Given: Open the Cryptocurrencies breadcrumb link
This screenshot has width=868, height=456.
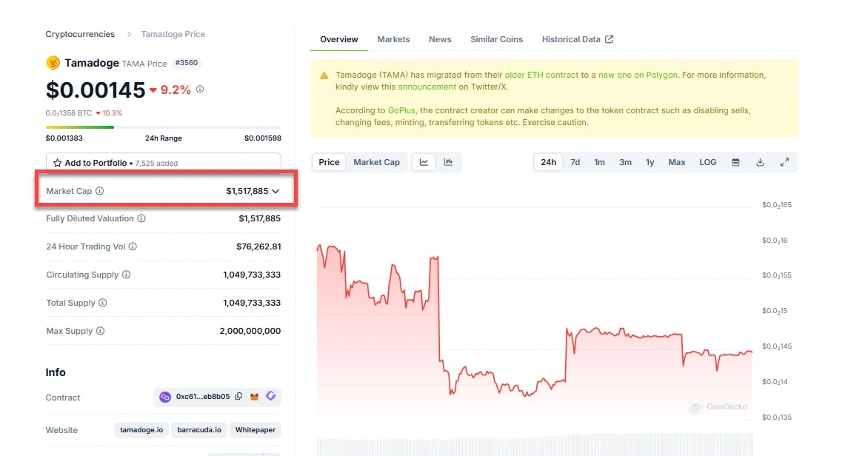Looking at the screenshot, I should [80, 34].
